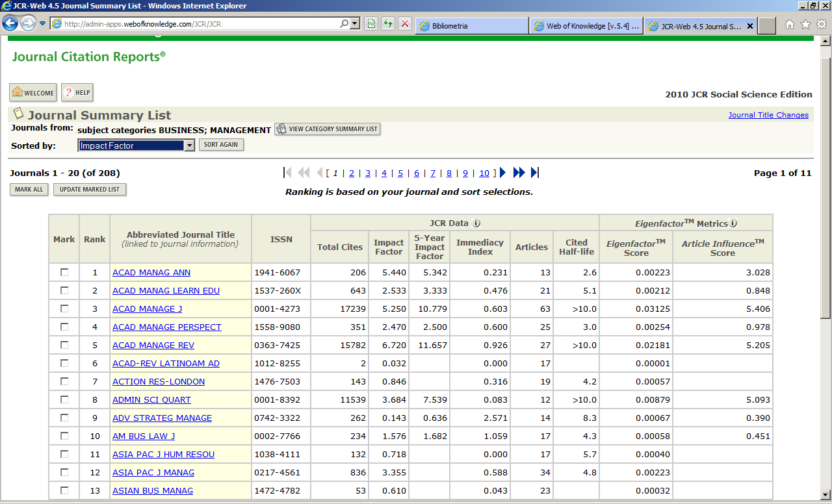The width and height of the screenshot is (832, 504).
Task: Click the search magnifier in address bar
Action: click(344, 23)
